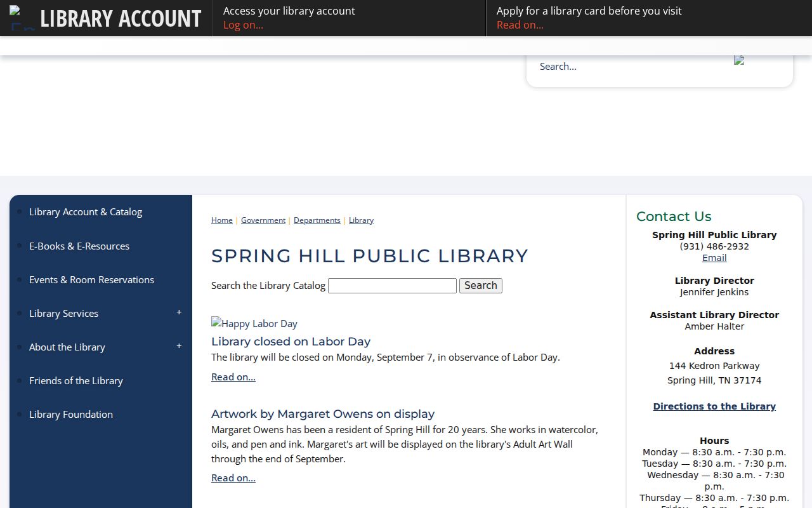Click the Search catalog button

(481, 286)
